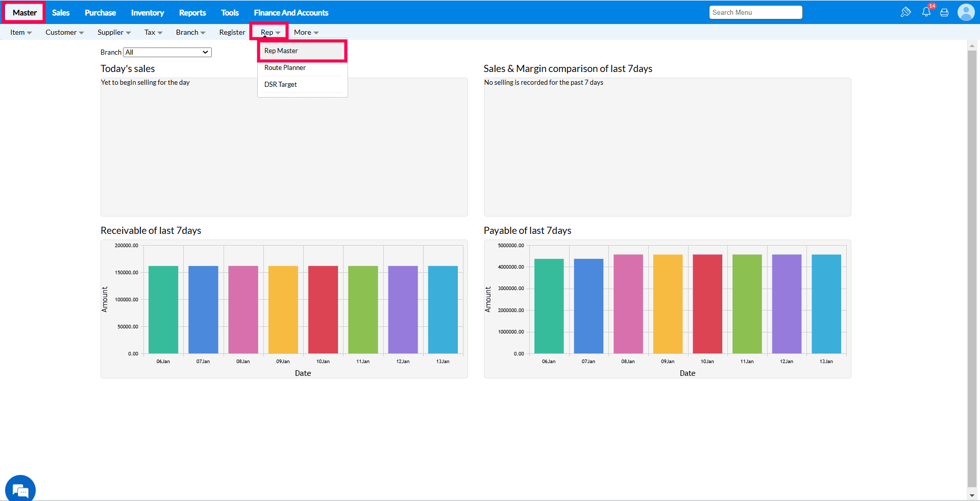Image resolution: width=980 pixels, height=501 pixels.
Task: Collapse the Rep submenu
Action: click(x=271, y=32)
